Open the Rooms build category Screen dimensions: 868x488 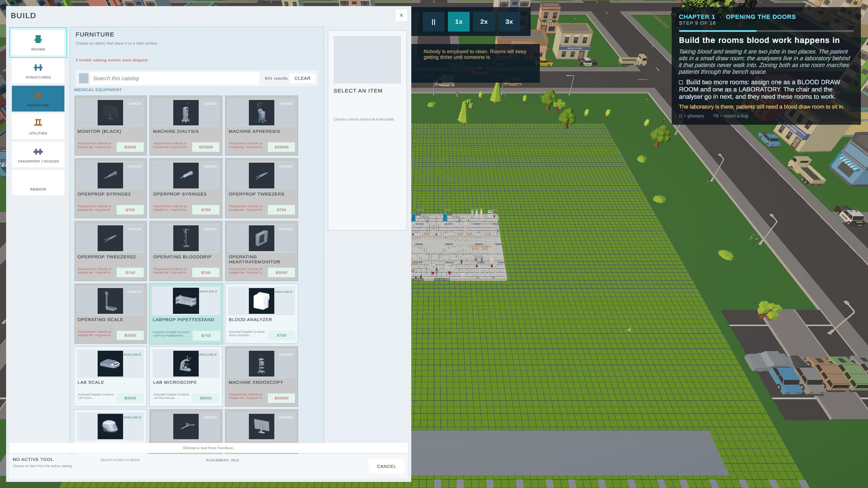click(x=38, y=42)
